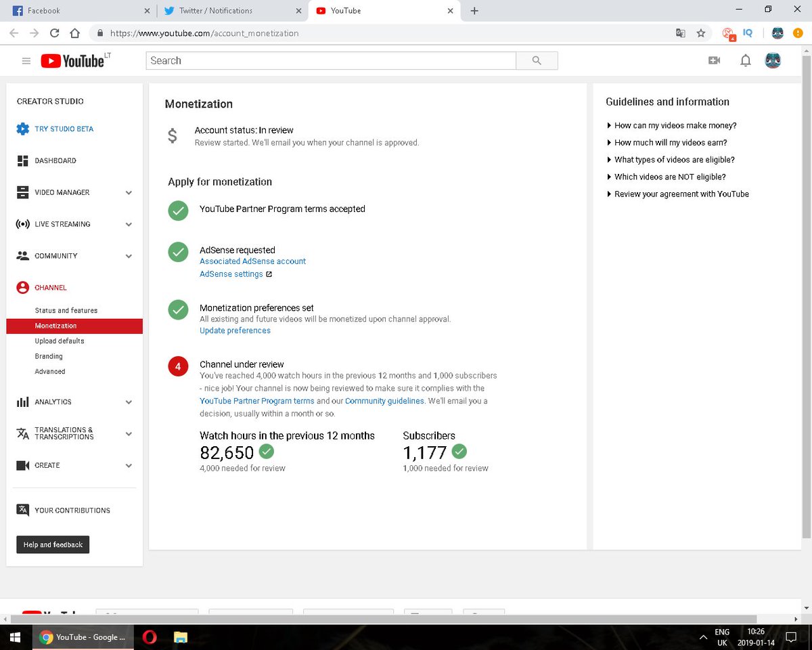Screen dimensions: 812x650
Task: Open Branding in the sidebar
Action: (49, 356)
